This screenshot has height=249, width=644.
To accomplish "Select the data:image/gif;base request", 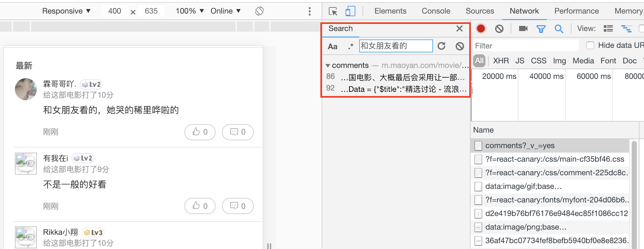I will (550, 186).
